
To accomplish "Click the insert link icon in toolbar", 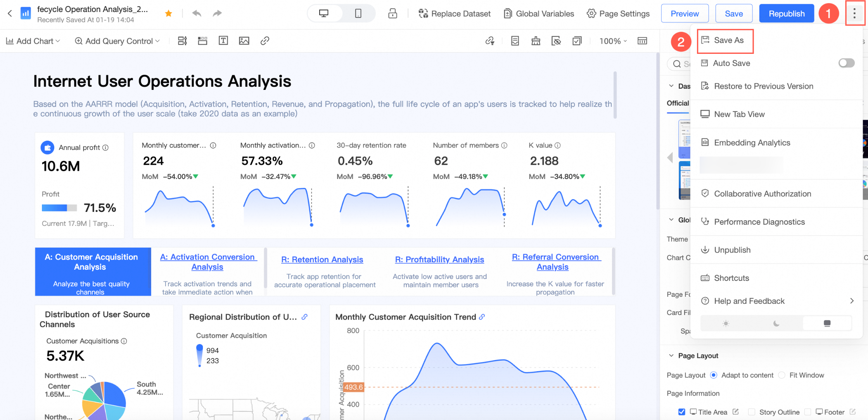I will click(x=265, y=41).
